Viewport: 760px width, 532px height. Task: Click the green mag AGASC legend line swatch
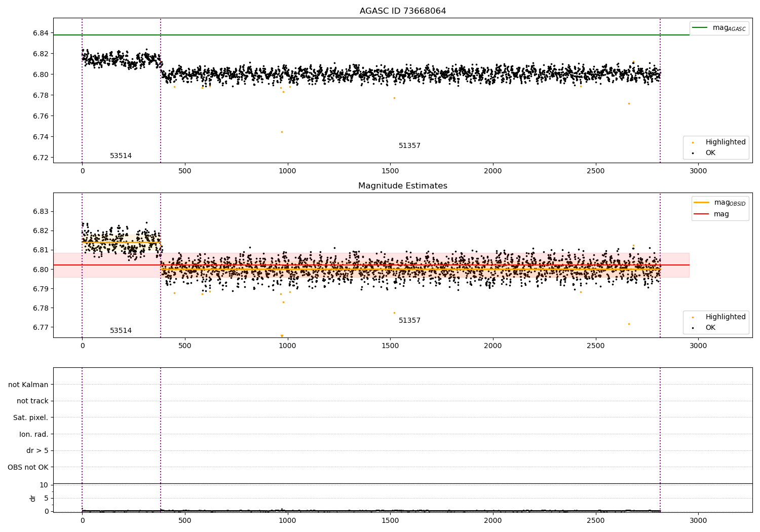coord(700,28)
